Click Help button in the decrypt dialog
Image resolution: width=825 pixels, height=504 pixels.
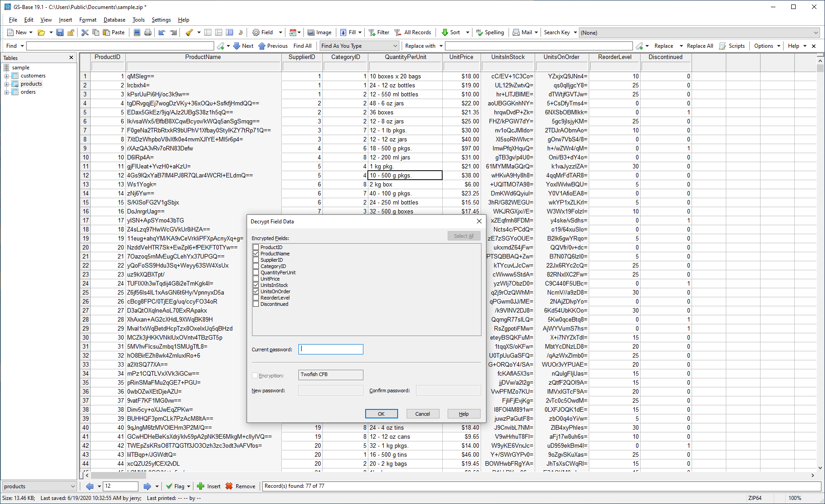[464, 414]
